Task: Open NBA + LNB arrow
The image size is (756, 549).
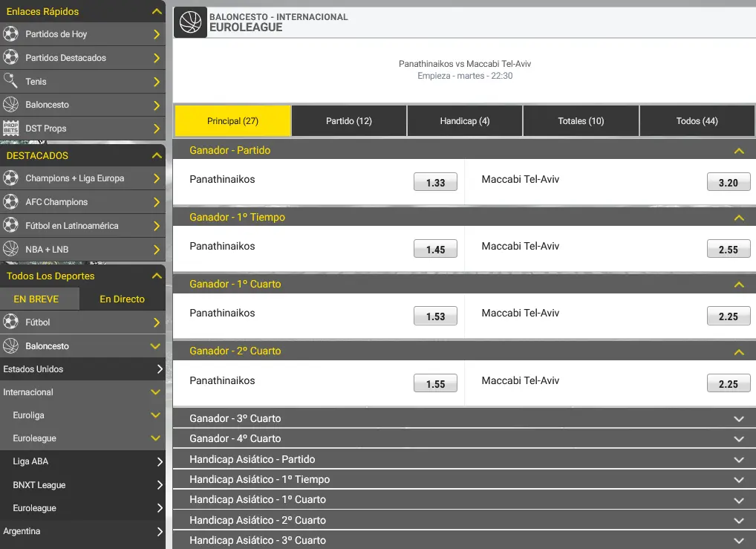Action: pyautogui.click(x=156, y=250)
